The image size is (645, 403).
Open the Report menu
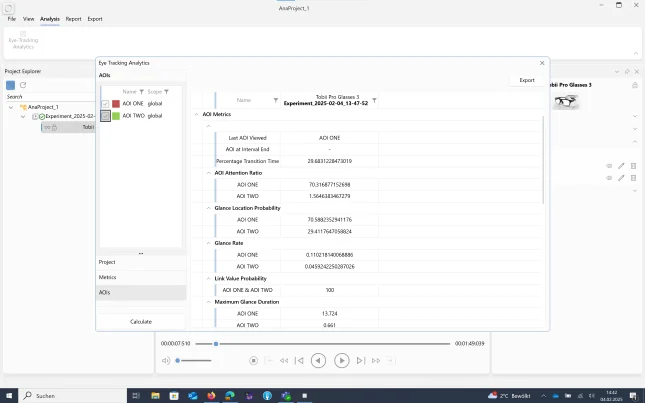74,19
